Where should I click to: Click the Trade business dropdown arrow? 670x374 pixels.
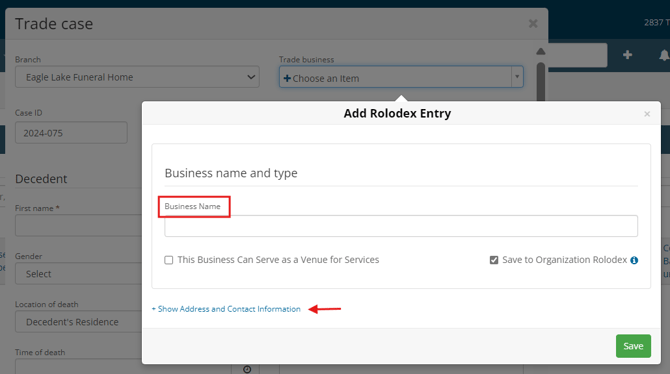tap(517, 77)
